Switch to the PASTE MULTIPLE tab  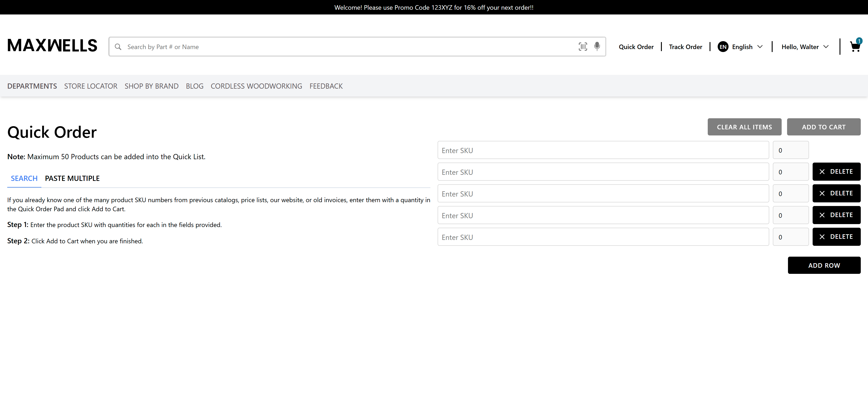click(x=72, y=178)
